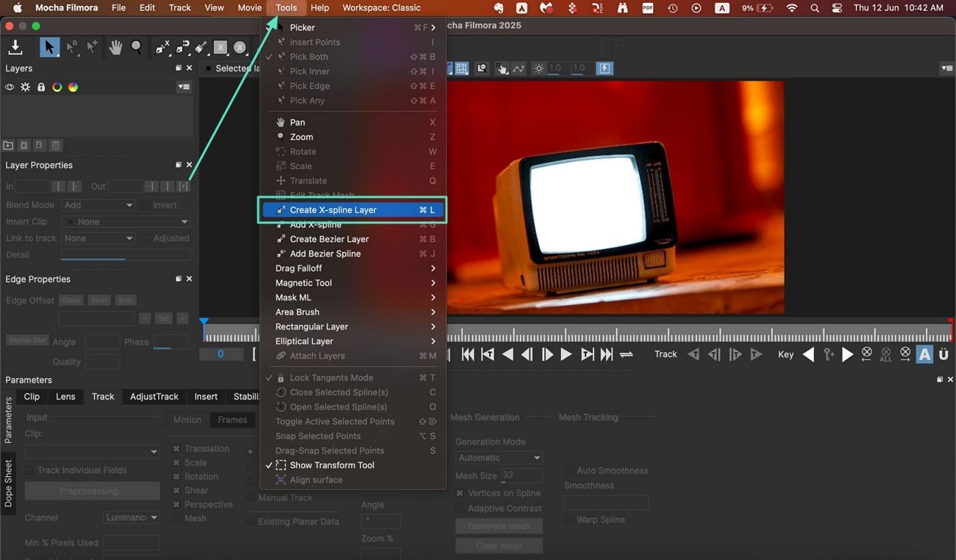The image size is (956, 560).
Task: Choose Add Bezier Spline menu entry
Action: (x=354, y=254)
